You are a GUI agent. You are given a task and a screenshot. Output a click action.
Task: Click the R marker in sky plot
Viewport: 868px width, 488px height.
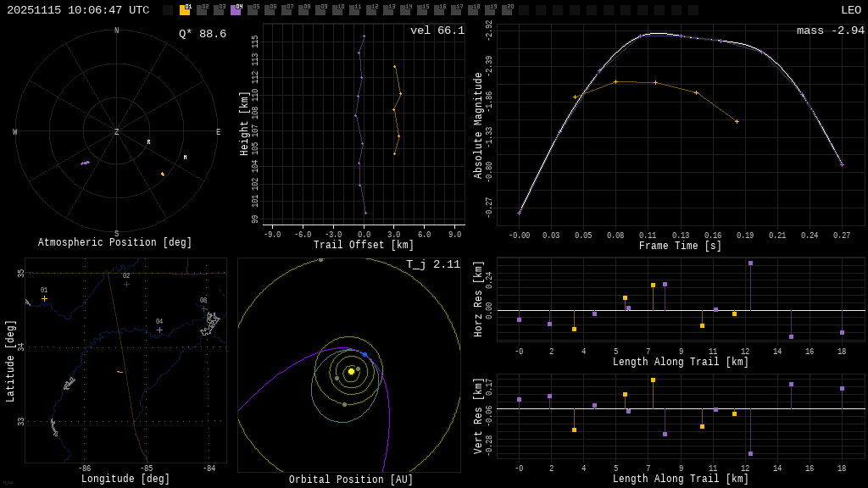tap(148, 142)
